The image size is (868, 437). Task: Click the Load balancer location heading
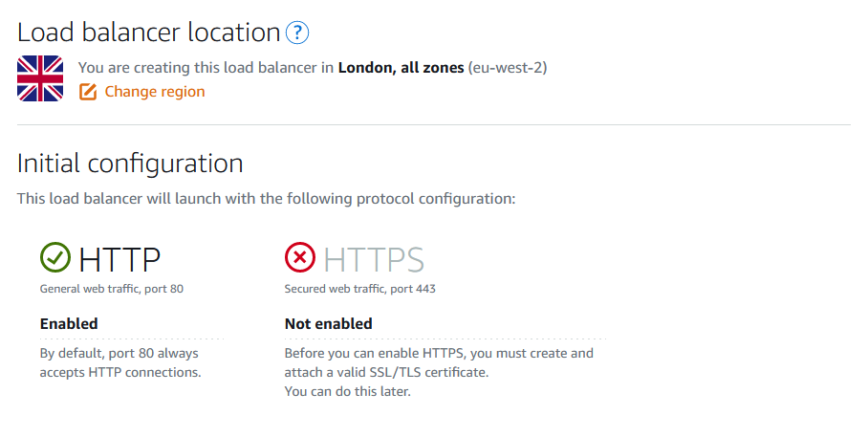(x=148, y=33)
